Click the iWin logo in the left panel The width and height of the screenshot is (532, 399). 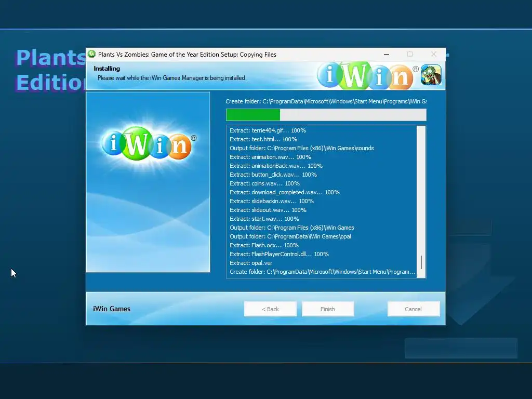[149, 144]
